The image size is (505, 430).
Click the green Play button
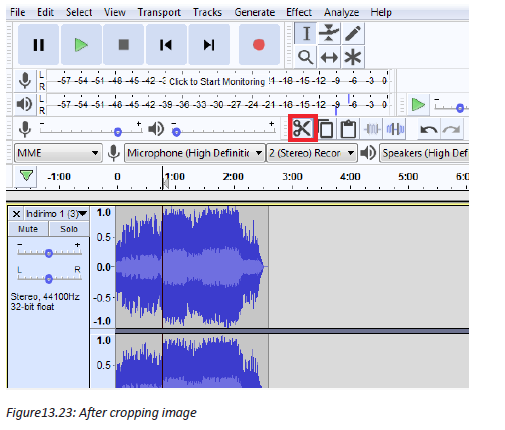[81, 45]
